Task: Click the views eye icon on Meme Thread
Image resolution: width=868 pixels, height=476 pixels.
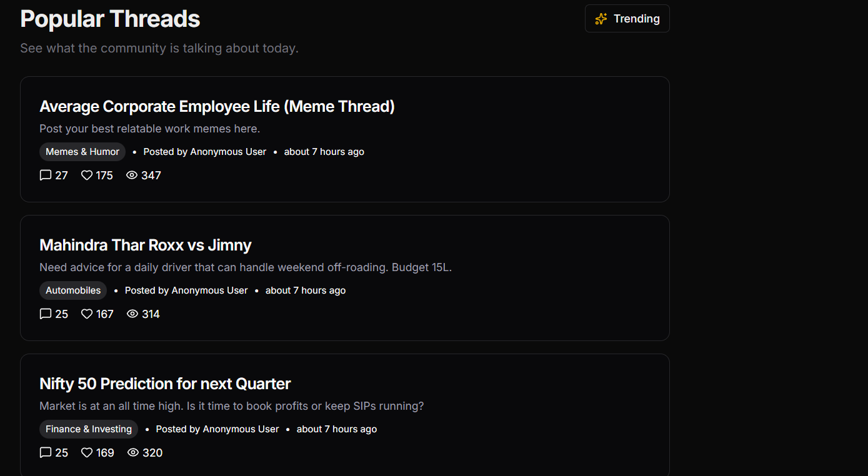Action: coord(132,176)
